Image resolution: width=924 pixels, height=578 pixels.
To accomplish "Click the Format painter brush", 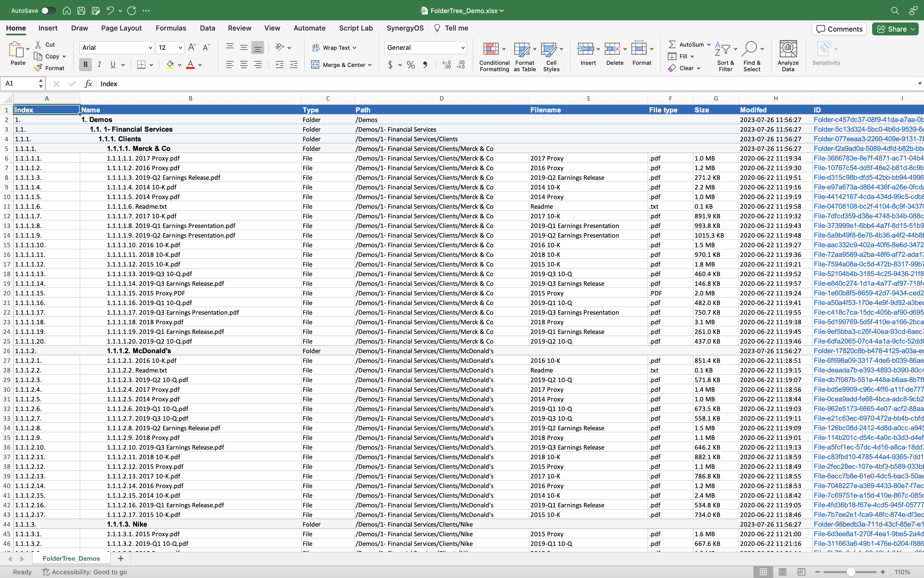I will tap(38, 68).
